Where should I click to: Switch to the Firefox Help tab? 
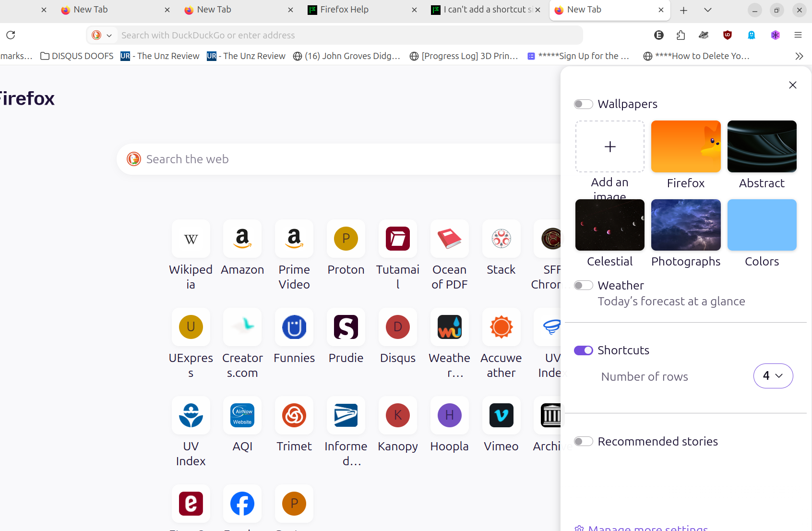tap(362, 10)
